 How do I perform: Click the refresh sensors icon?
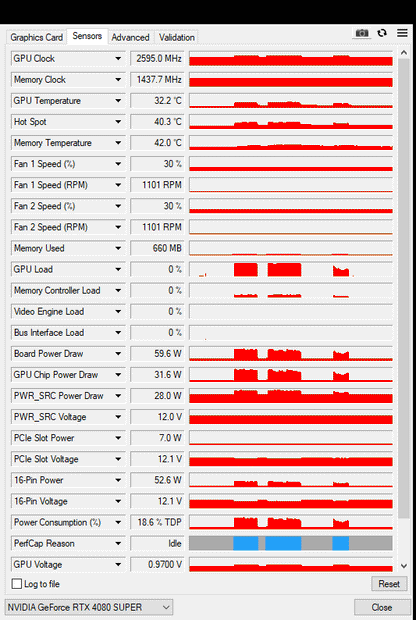point(382,33)
